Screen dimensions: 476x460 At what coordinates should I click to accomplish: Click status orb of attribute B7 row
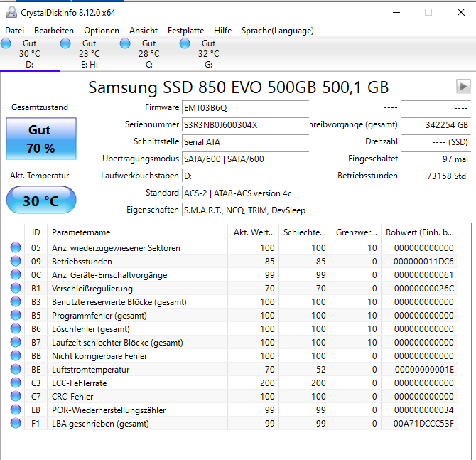(x=16, y=342)
